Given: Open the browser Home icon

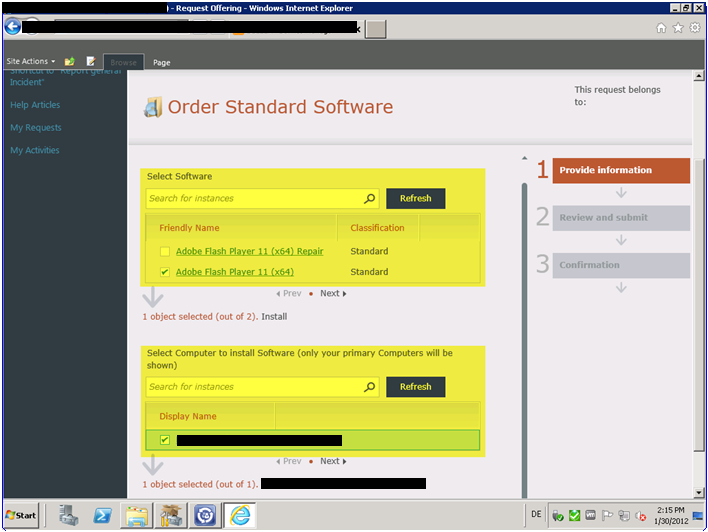Looking at the screenshot, I should click(661, 28).
